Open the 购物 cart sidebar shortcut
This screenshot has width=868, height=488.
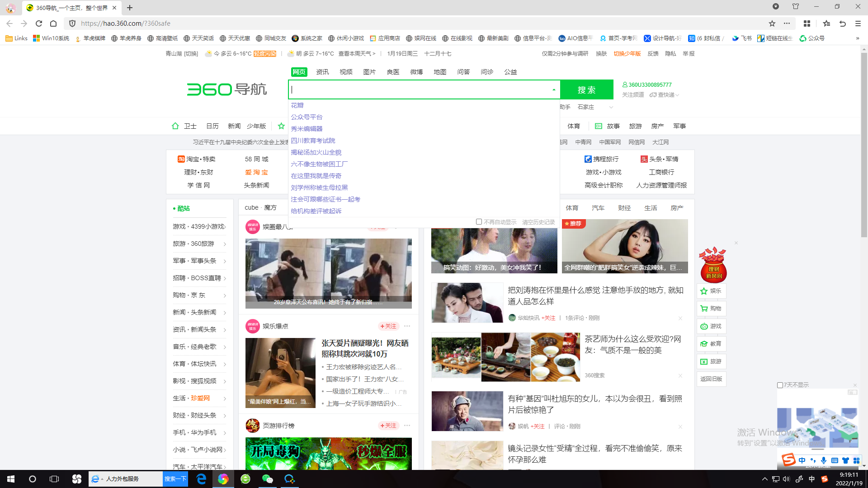(711, 309)
